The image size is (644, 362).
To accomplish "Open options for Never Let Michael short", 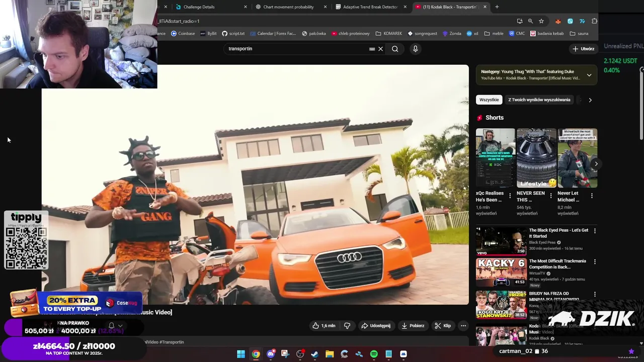I will click(592, 196).
